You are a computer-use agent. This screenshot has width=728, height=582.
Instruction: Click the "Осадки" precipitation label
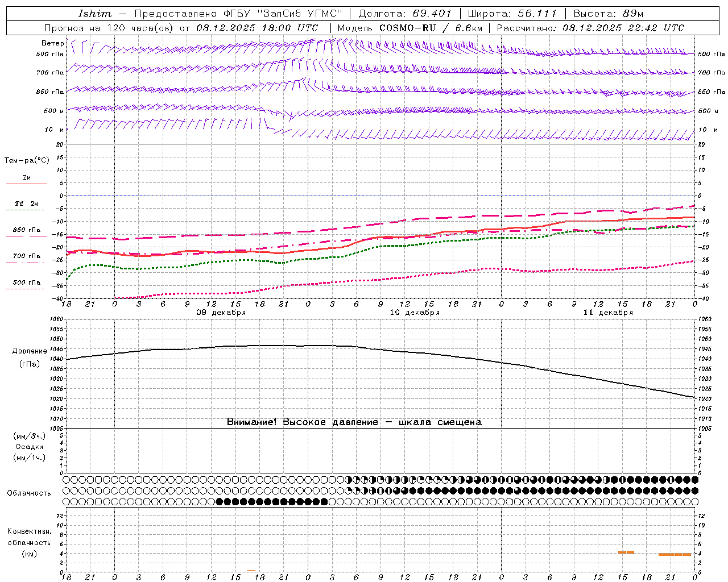pos(30,447)
